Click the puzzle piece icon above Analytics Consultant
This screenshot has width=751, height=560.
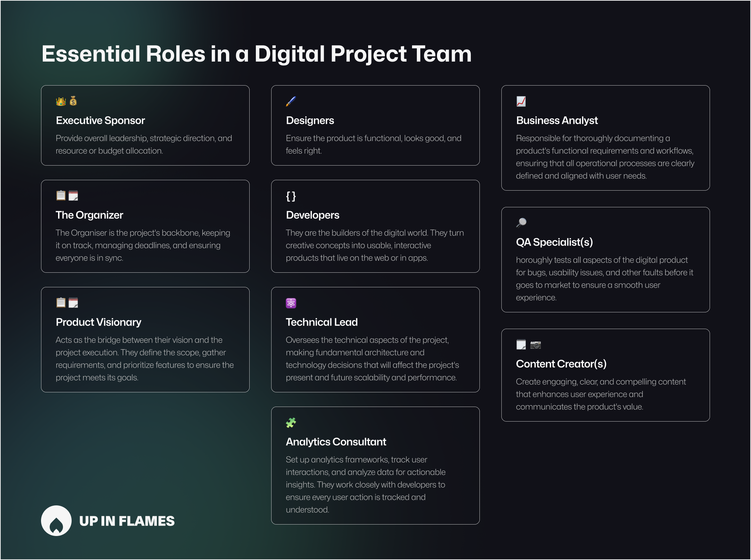click(x=291, y=423)
